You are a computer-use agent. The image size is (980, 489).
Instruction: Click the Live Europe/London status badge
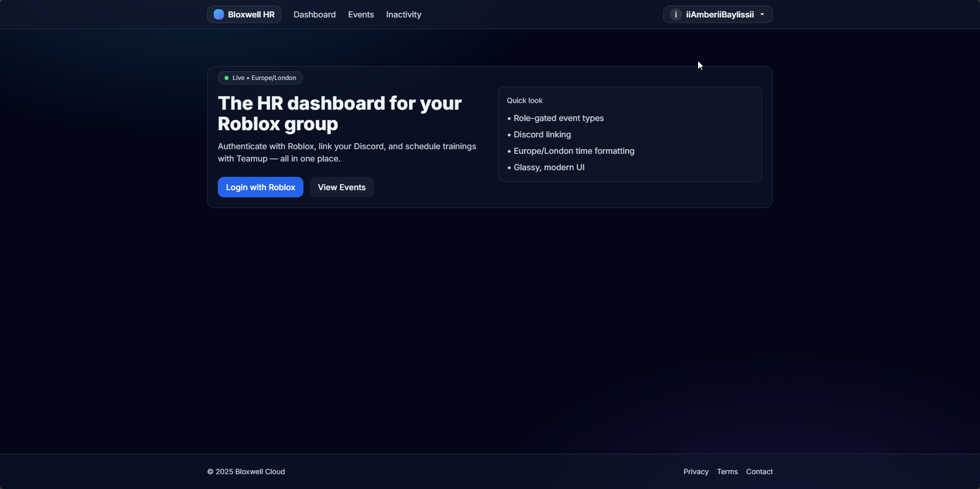260,78
